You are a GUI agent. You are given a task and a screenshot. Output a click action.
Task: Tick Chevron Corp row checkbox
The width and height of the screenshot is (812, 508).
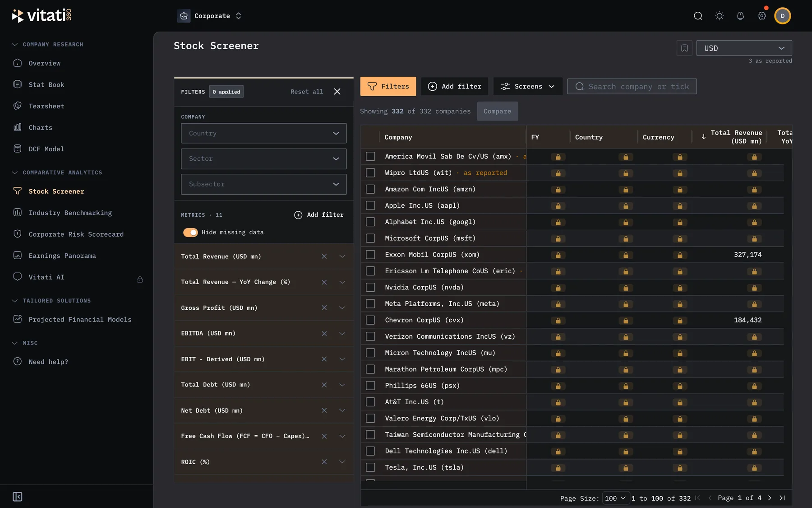(x=370, y=320)
